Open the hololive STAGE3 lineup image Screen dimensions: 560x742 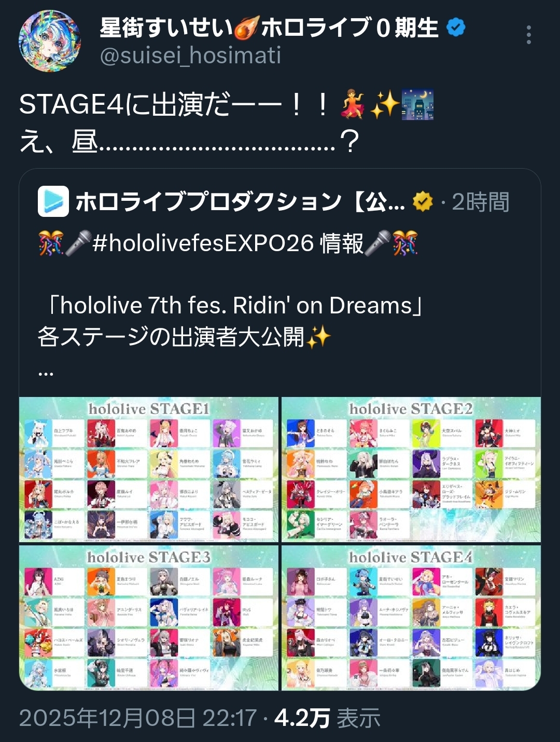click(149, 617)
